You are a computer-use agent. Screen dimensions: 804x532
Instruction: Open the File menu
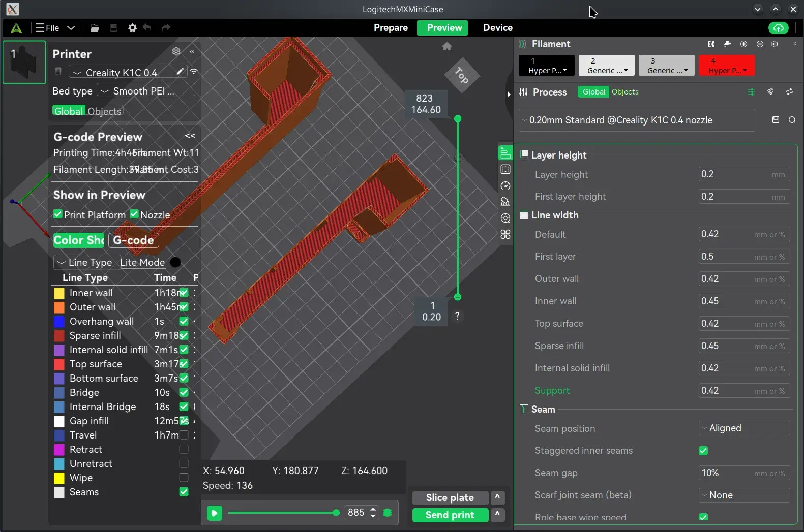(55, 28)
